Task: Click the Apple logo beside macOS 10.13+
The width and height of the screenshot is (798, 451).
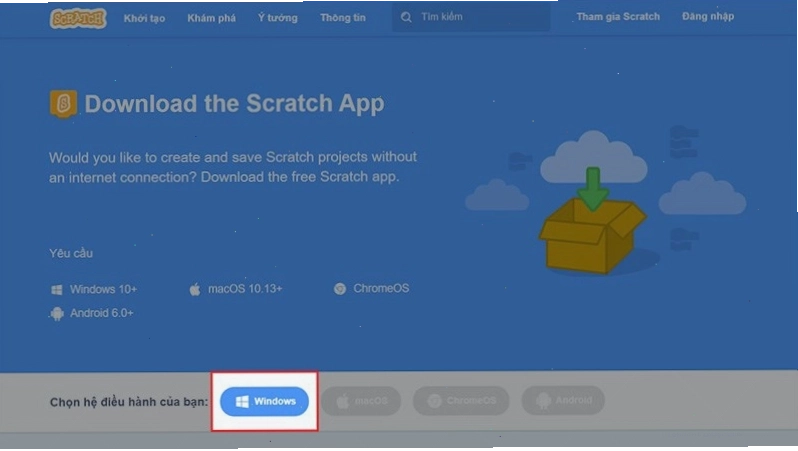Action: 195,289
